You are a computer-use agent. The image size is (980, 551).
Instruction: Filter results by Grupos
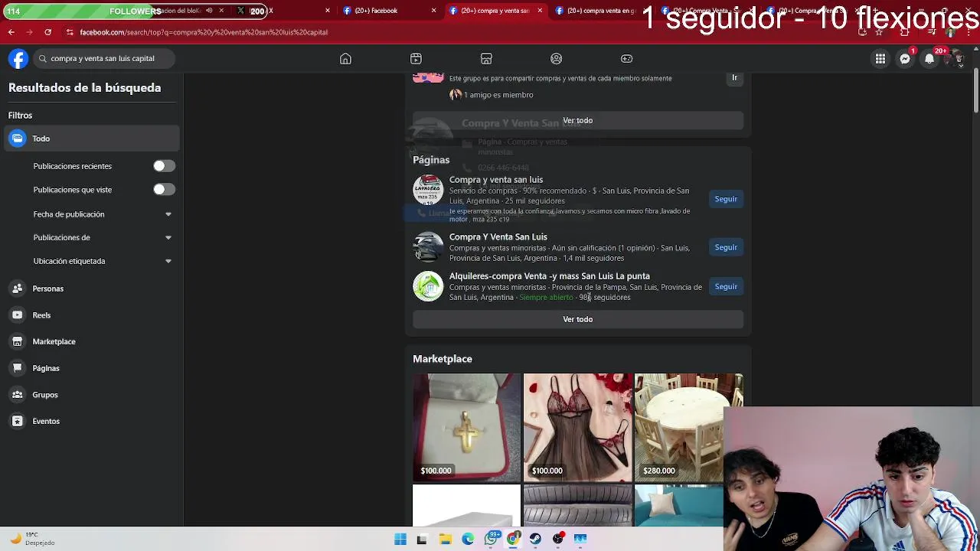click(x=92, y=395)
